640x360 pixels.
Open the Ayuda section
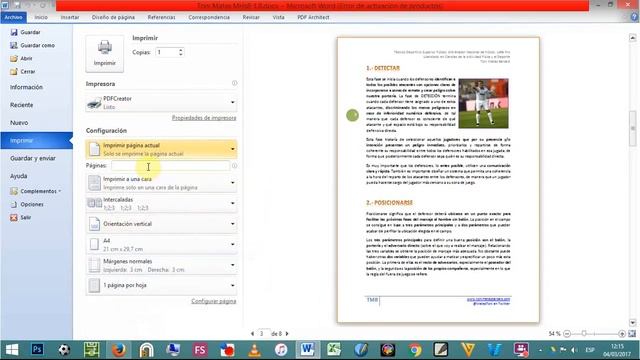[19, 176]
